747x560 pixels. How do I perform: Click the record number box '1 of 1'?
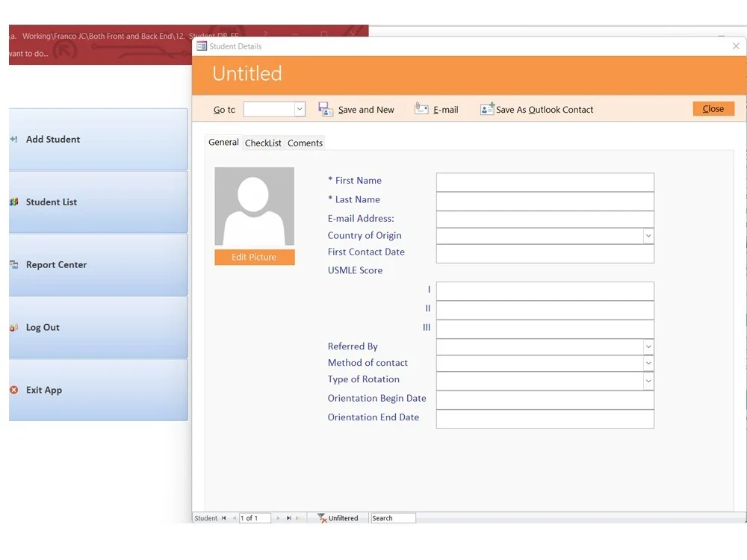click(x=255, y=518)
